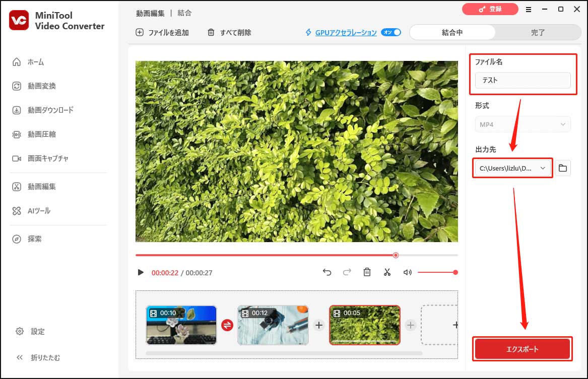Viewport: 588px width, 379px height.
Task: Select the 00:05 leaves clip thumbnail
Action: tap(365, 325)
